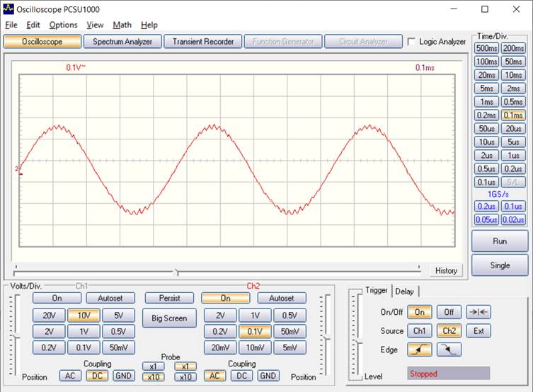Open the File menu
The width and height of the screenshot is (533, 392).
pyautogui.click(x=11, y=25)
